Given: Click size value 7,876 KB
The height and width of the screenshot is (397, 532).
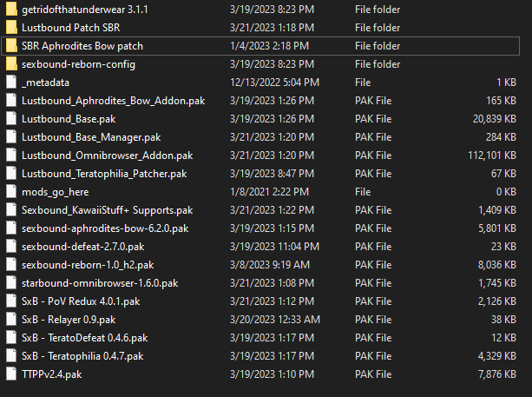Looking at the screenshot, I should pos(497,374).
